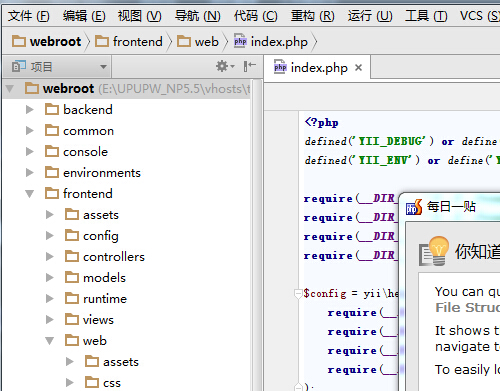Click the index.php breadcrumb in navigation bar
This screenshot has height=391, width=500.
point(271,42)
